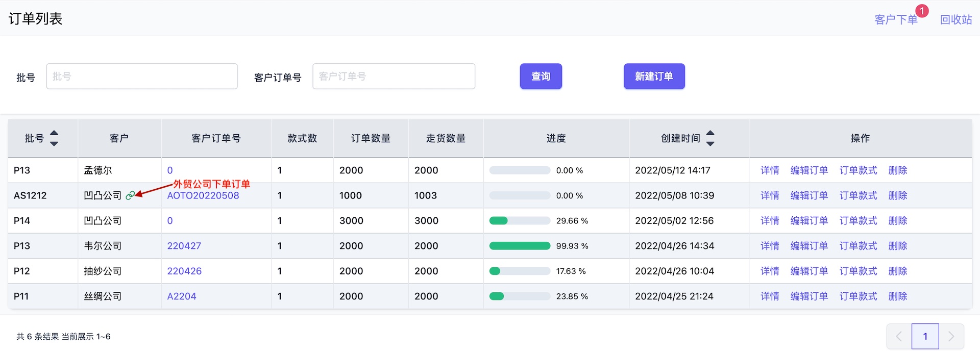Delete order AS1212
This screenshot has height=352, width=980.
898,195
